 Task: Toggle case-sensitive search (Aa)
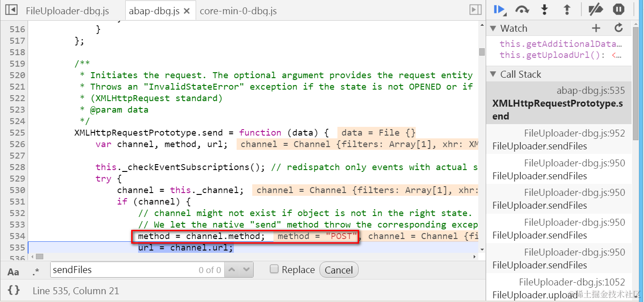click(x=13, y=272)
